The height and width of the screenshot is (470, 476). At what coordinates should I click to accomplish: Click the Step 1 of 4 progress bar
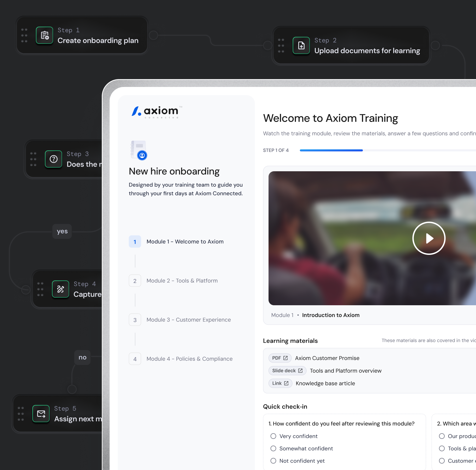click(x=388, y=150)
